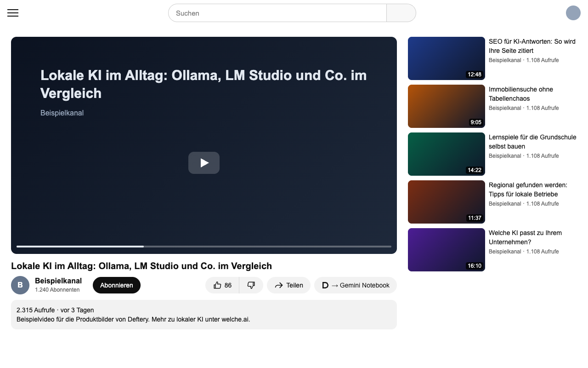Like the video with thumbs up
This screenshot has width=588, height=368.
click(x=222, y=285)
